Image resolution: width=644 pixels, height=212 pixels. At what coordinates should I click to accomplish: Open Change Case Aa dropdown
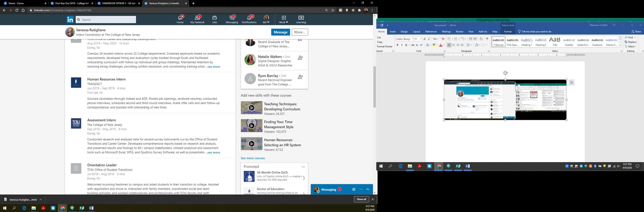click(x=436, y=39)
